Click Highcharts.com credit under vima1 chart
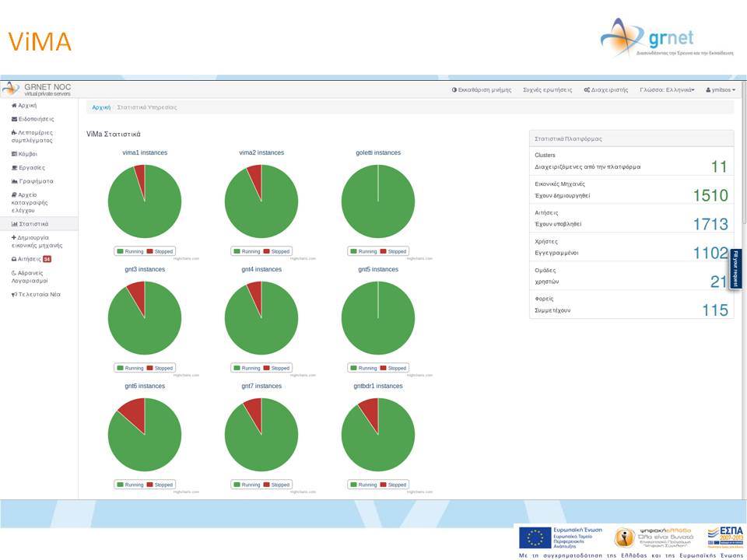Image resolution: width=747 pixels, height=560 pixels. [186, 258]
